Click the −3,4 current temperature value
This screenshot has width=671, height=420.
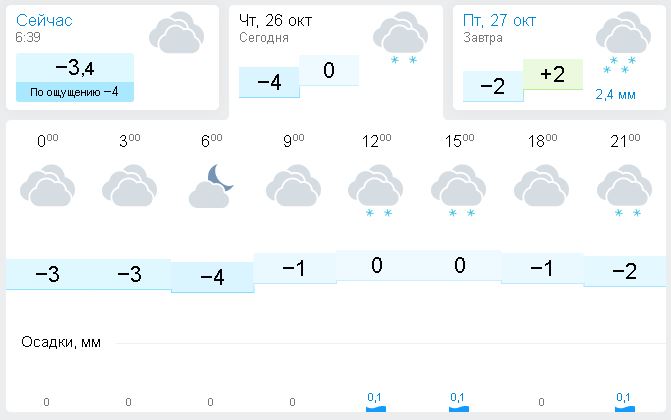point(75,68)
